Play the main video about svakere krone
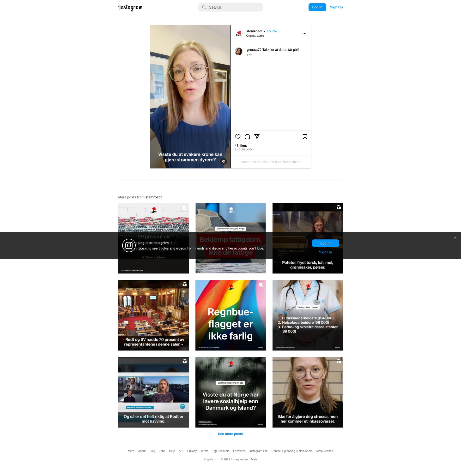Screen dimensions: 461x476 [x=190, y=97]
